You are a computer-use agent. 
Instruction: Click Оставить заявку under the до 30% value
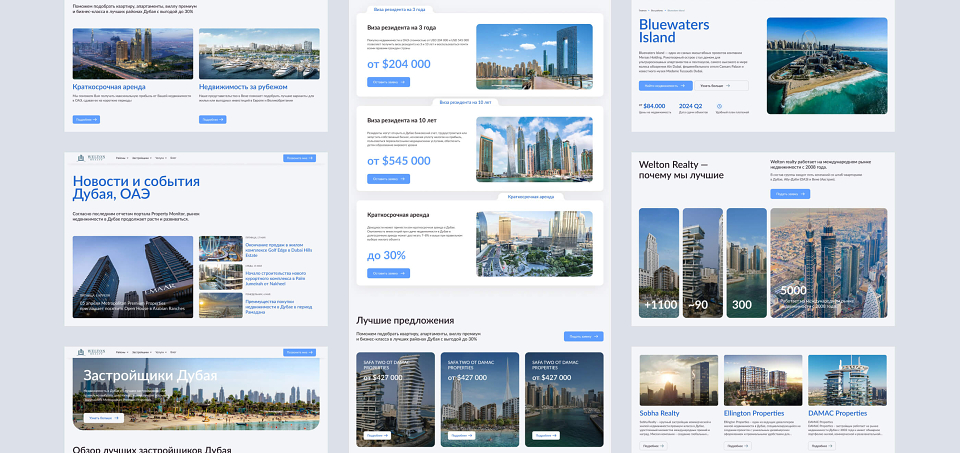pos(389,273)
